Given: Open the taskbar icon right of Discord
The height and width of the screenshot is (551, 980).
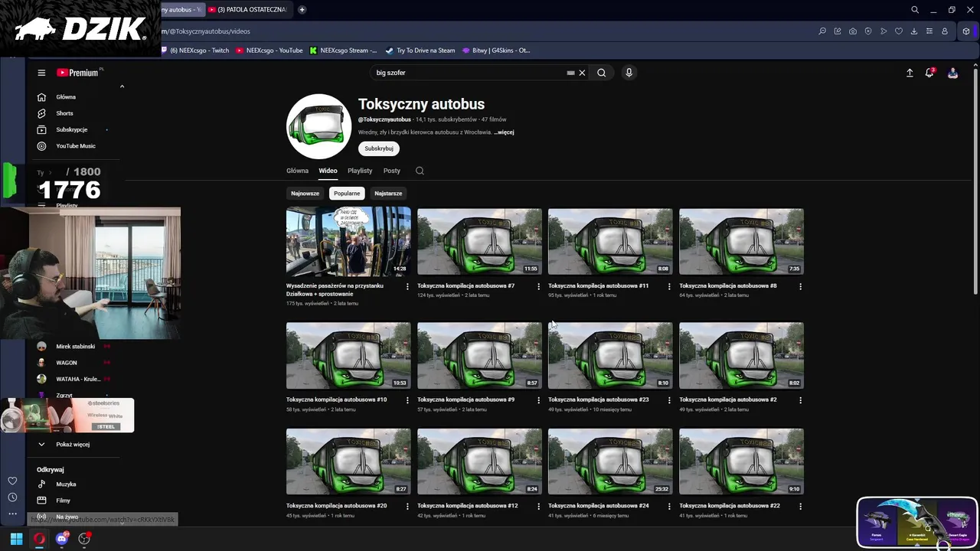Looking at the screenshot, I should pos(84,539).
